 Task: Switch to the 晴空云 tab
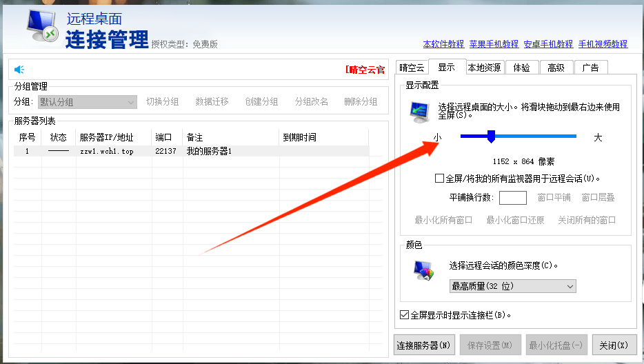[x=412, y=68]
